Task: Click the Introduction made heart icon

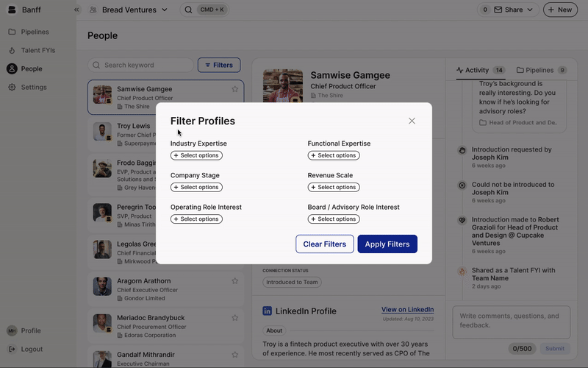Action: pos(462,220)
